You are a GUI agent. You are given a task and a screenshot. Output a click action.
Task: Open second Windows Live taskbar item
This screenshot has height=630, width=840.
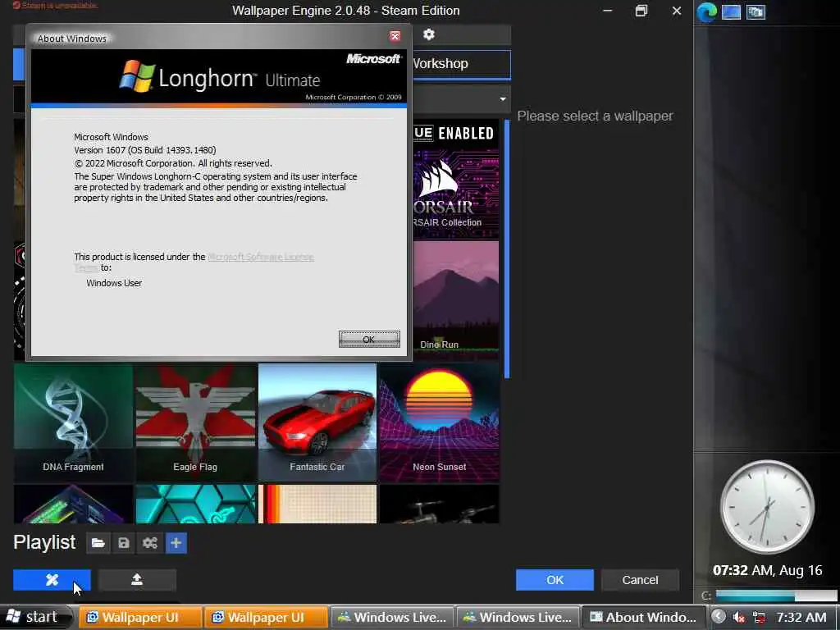click(x=518, y=617)
